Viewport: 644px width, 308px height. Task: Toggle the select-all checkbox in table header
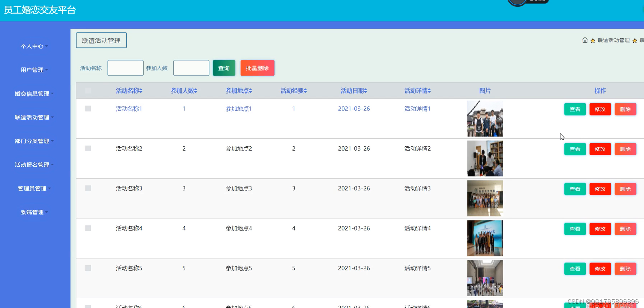click(88, 90)
